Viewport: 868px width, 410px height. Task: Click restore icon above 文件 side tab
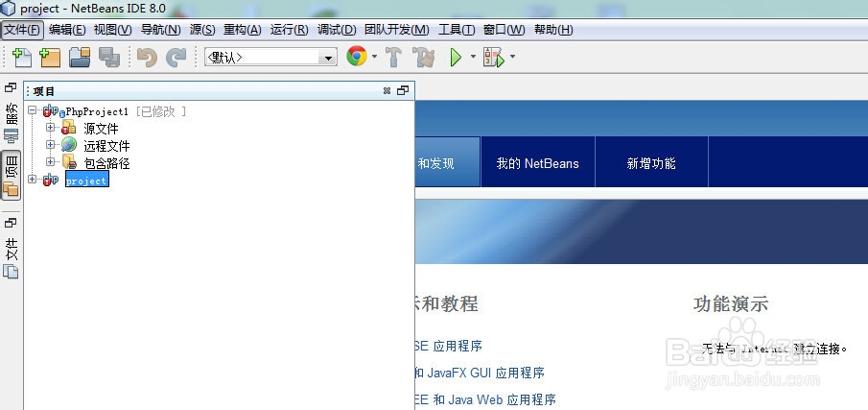coord(11,222)
